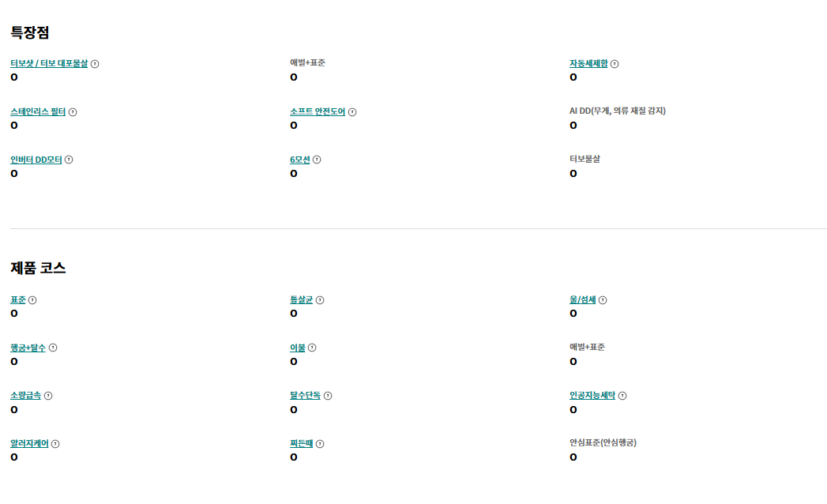Screen dimensions: 827x504
Task: Open the 인버터 DD모터 link
Action: 36,160
